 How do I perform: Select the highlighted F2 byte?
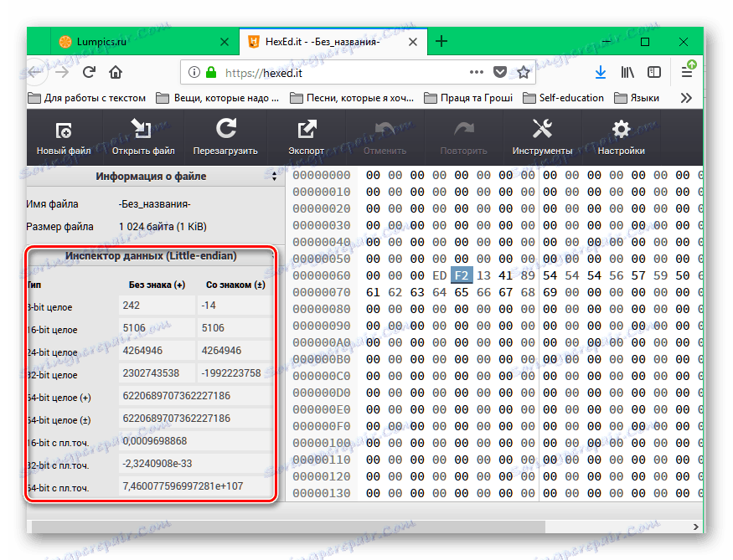(462, 275)
